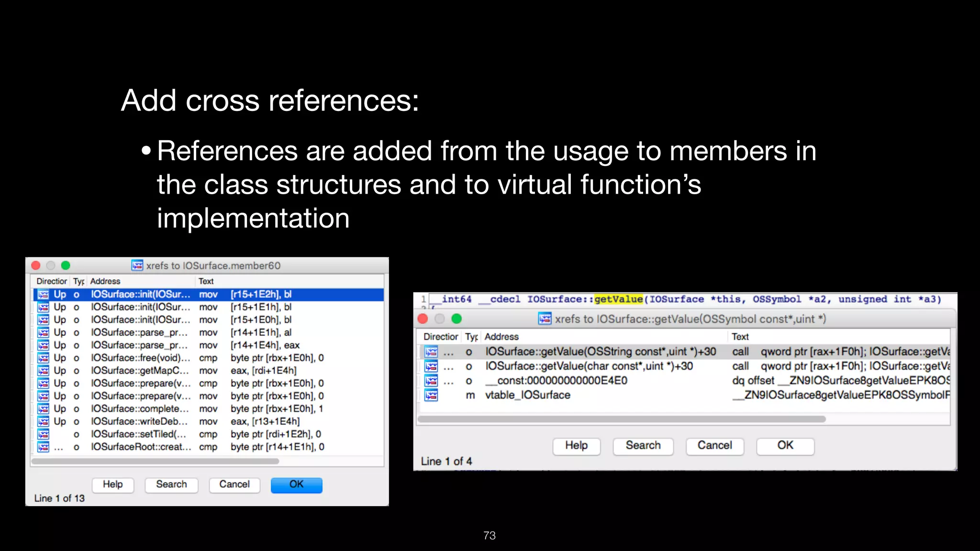Screen dimensions: 980x551
Task: Sort by Text column in member60 window
Action: tap(290, 281)
